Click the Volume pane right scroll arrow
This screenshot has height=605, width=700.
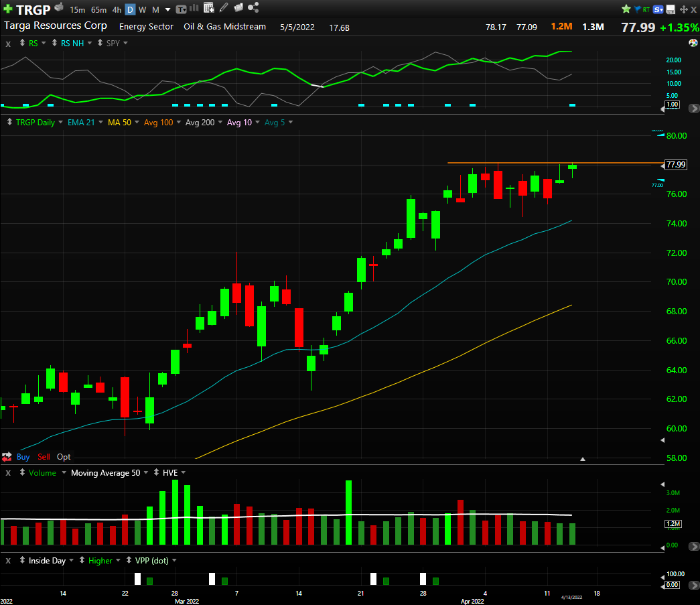click(x=694, y=546)
